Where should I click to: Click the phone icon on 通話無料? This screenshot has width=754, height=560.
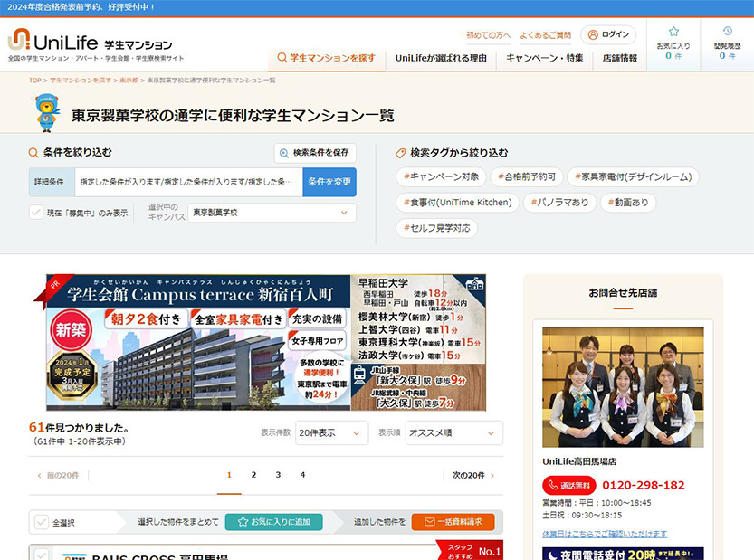pyautogui.click(x=553, y=485)
